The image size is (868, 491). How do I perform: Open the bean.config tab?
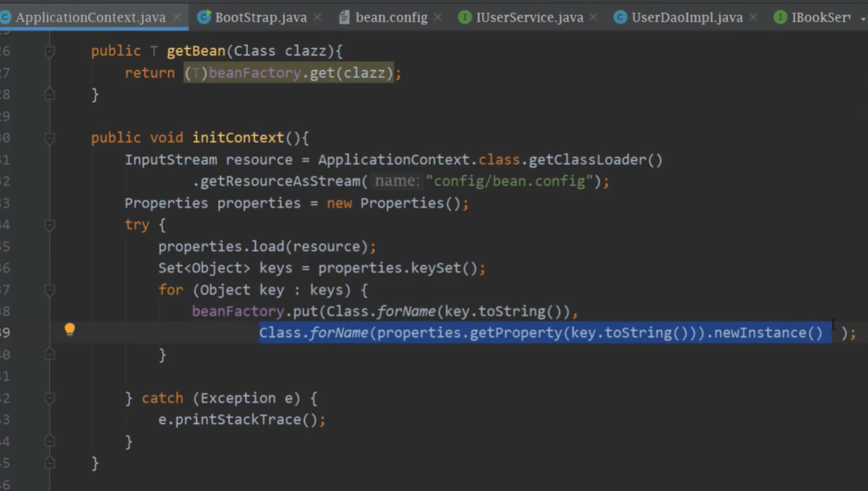tap(391, 17)
